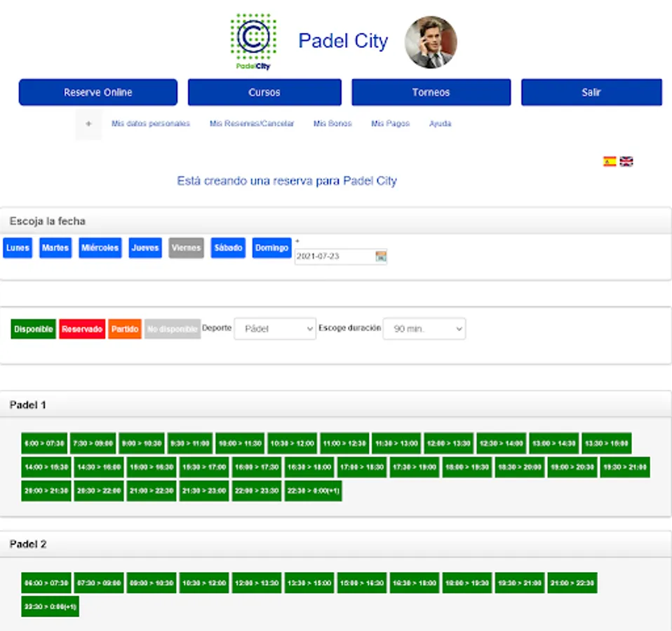Switch language with the Spanish flag
This screenshot has width=672, height=631.
(x=610, y=161)
